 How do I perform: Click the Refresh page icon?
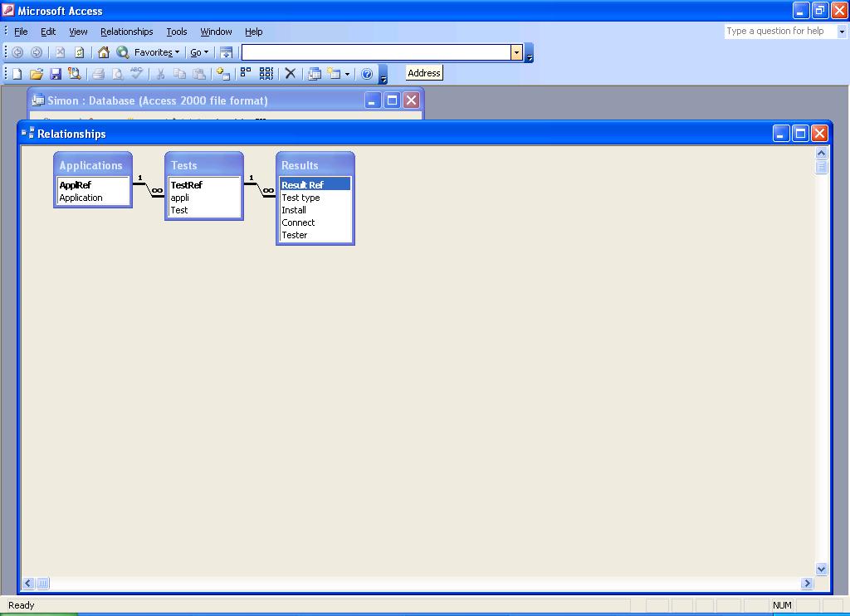(79, 52)
